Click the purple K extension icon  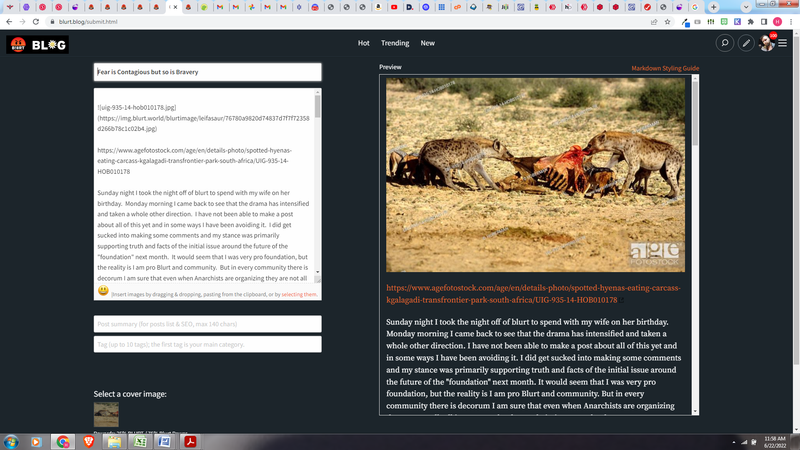[737, 22]
